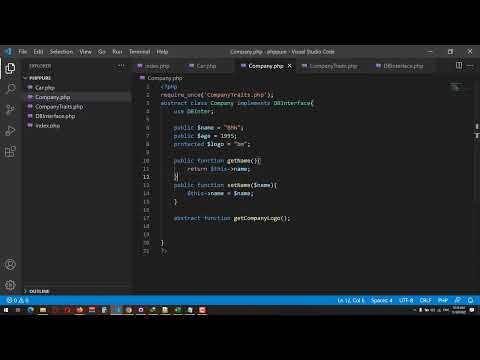480x360 pixels.
Task: Open CompanyTraits.php in Explorer tree
Action: pos(59,107)
